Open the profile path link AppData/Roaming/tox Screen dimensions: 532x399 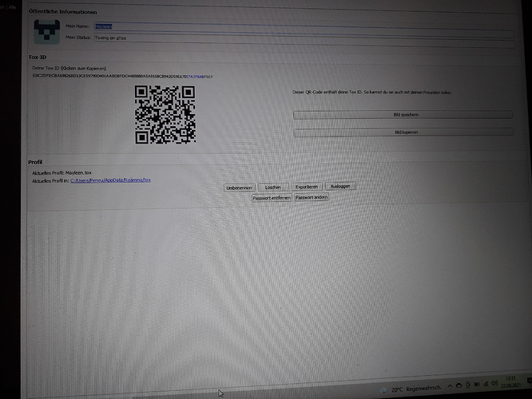[110, 180]
